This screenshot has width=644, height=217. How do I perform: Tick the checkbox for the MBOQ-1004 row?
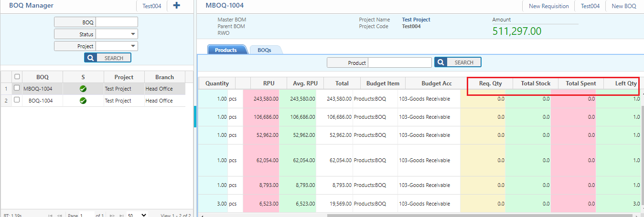(x=17, y=88)
